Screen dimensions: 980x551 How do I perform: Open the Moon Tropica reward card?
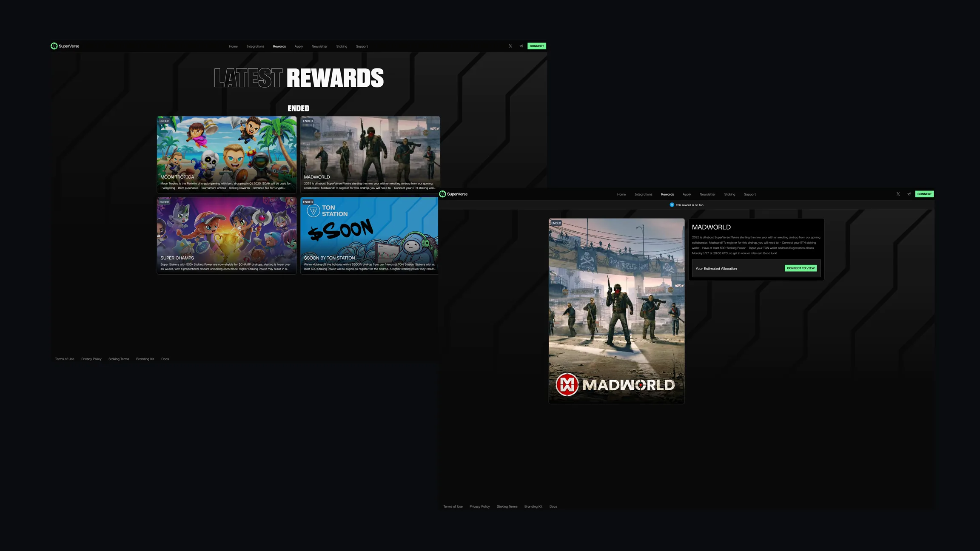227,155
